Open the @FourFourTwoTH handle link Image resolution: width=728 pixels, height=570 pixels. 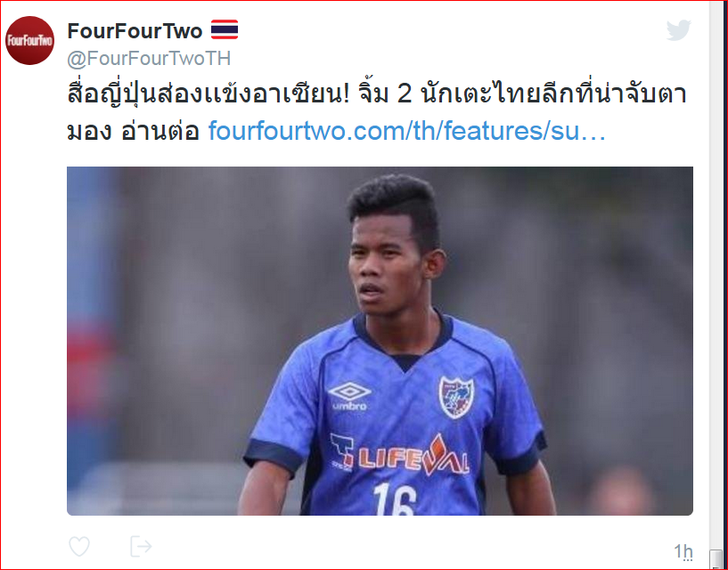(149, 59)
